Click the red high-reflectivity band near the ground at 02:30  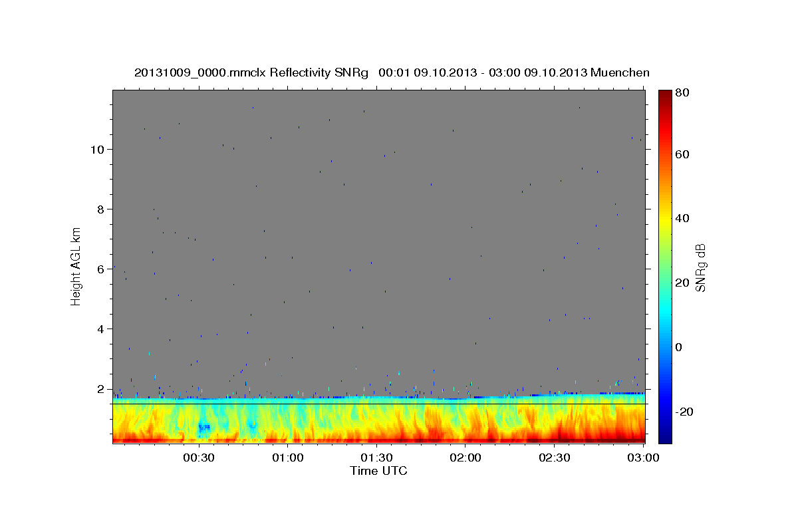555,440
